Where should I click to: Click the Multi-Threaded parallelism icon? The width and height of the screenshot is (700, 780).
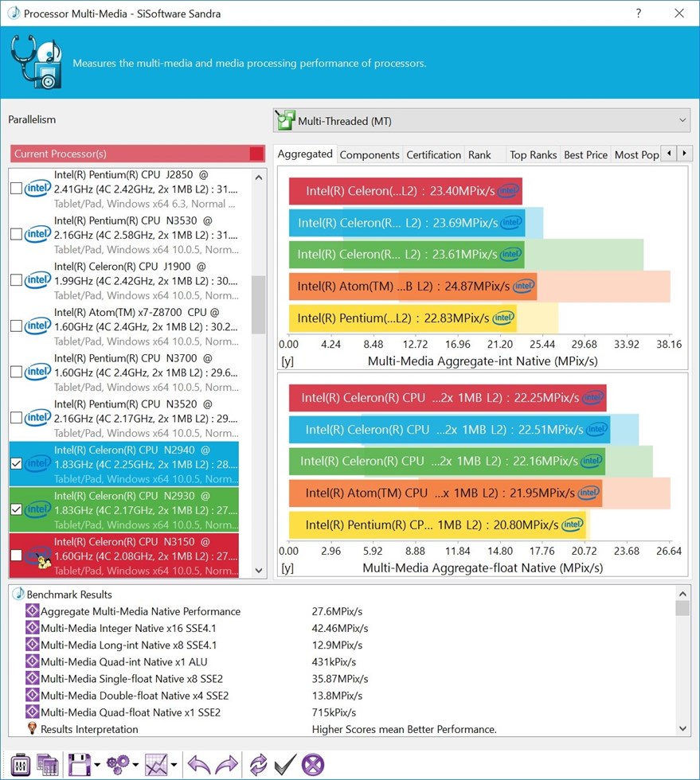pyautogui.click(x=285, y=120)
